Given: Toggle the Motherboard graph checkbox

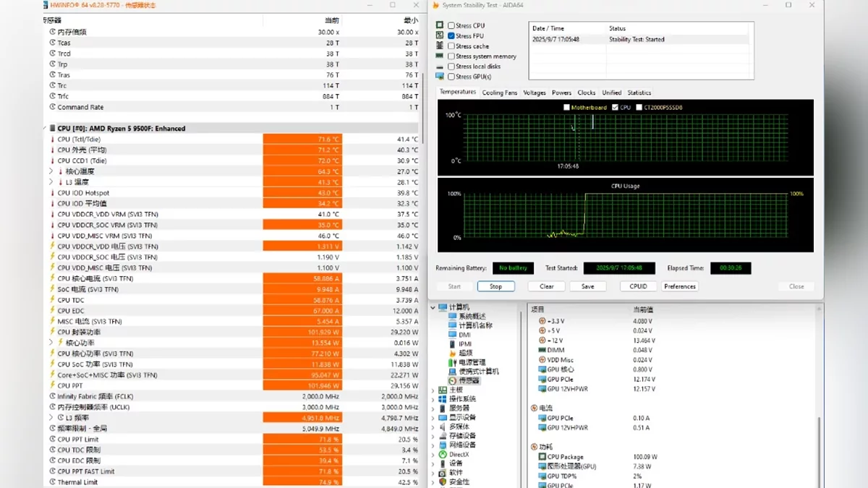Looking at the screenshot, I should (566, 108).
